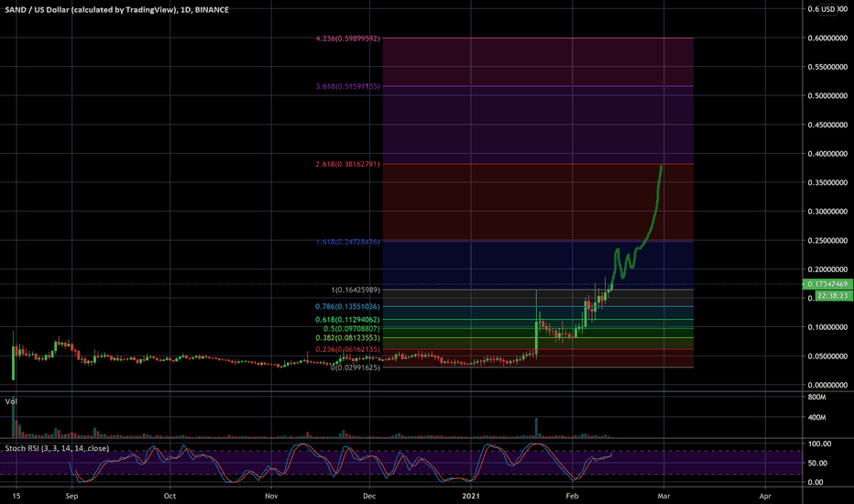Click the Oct label on time axis
This screenshot has width=854, height=504.
pyautogui.click(x=170, y=496)
